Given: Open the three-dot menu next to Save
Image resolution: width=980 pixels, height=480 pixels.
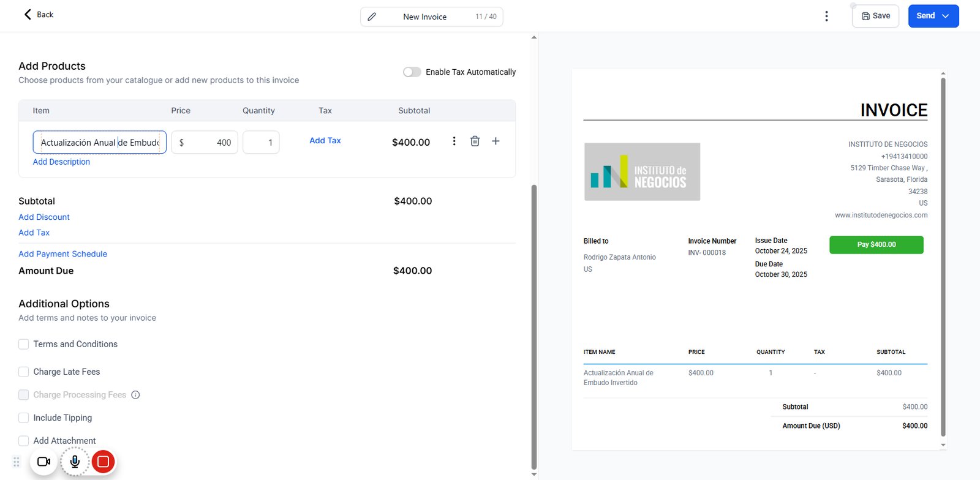Looking at the screenshot, I should (826, 16).
